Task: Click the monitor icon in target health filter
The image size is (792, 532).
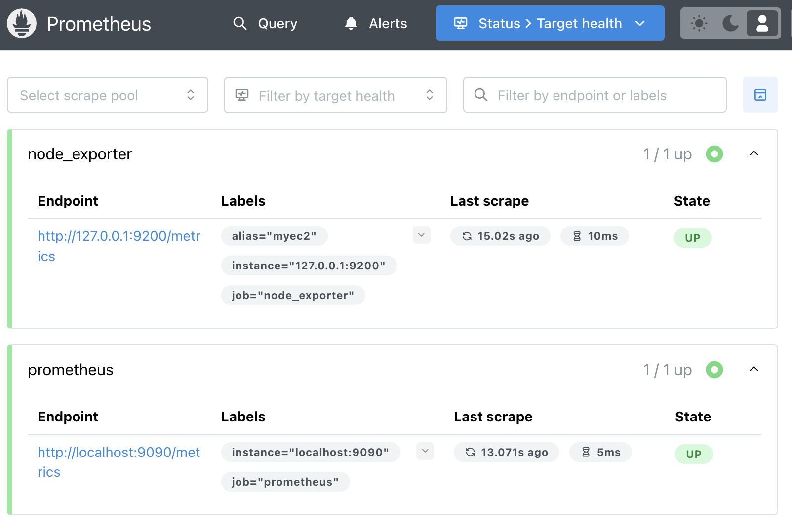Action: point(242,95)
